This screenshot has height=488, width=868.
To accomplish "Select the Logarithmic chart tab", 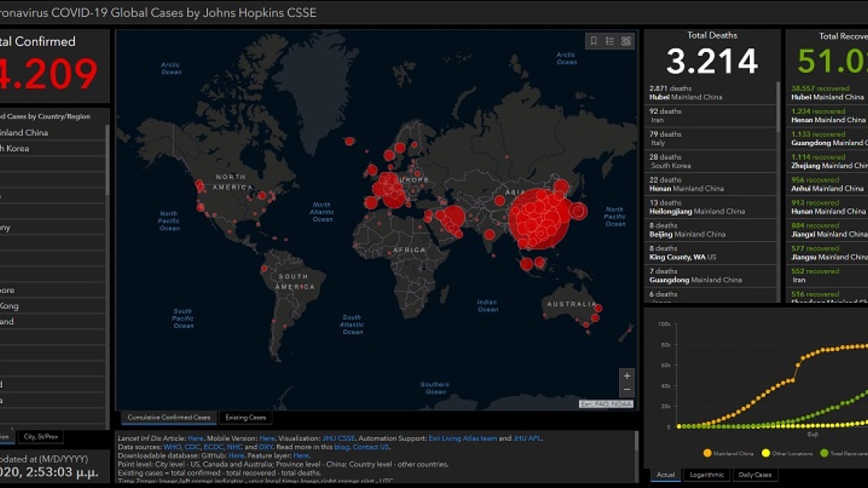I will (706, 475).
